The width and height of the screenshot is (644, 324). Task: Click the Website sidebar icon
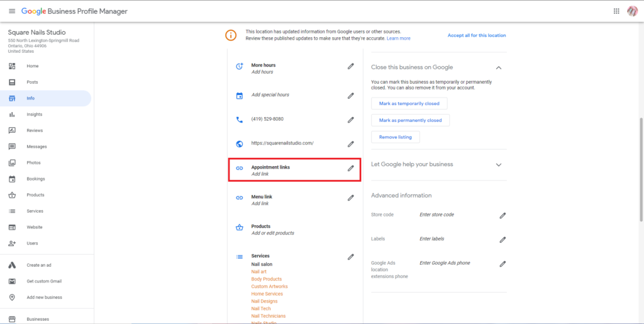click(12, 227)
